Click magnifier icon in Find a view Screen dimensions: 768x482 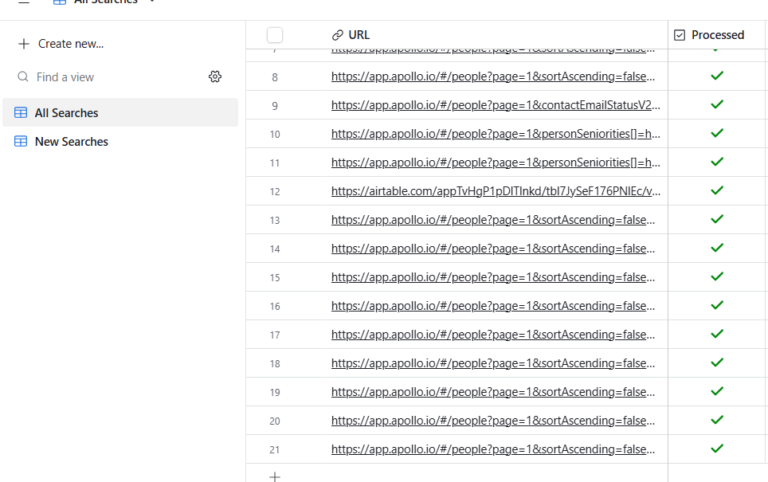[23, 77]
